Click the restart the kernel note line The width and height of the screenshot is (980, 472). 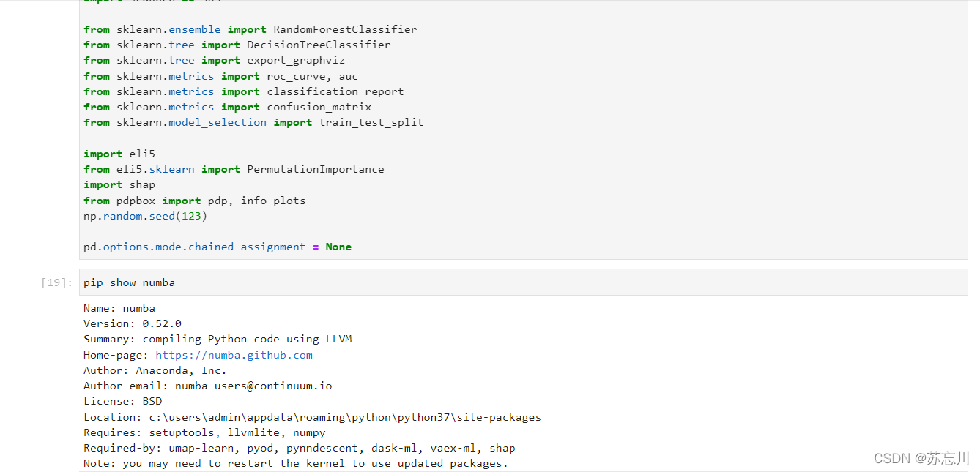296,463
